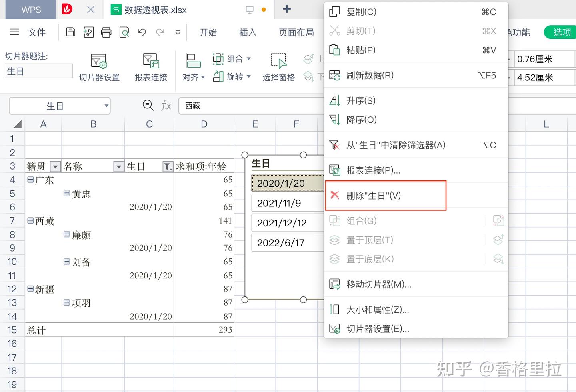Select slicer item 2022/6/17
This screenshot has height=392, width=576.
287,243
